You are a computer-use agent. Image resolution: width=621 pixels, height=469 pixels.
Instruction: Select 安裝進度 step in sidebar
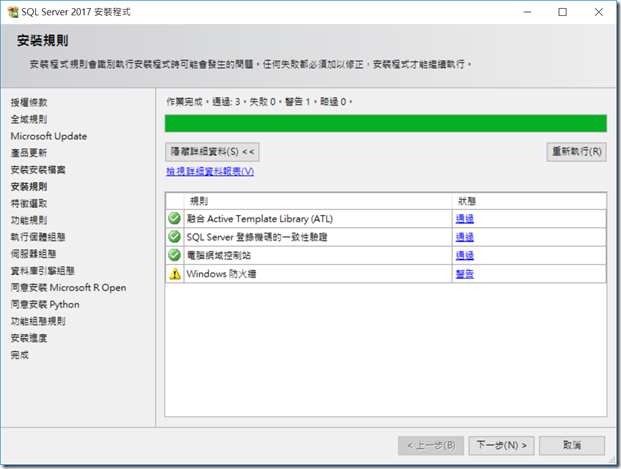coord(29,338)
